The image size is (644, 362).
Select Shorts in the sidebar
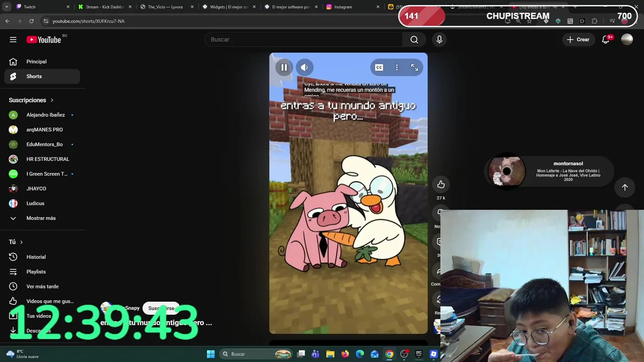(42, 76)
